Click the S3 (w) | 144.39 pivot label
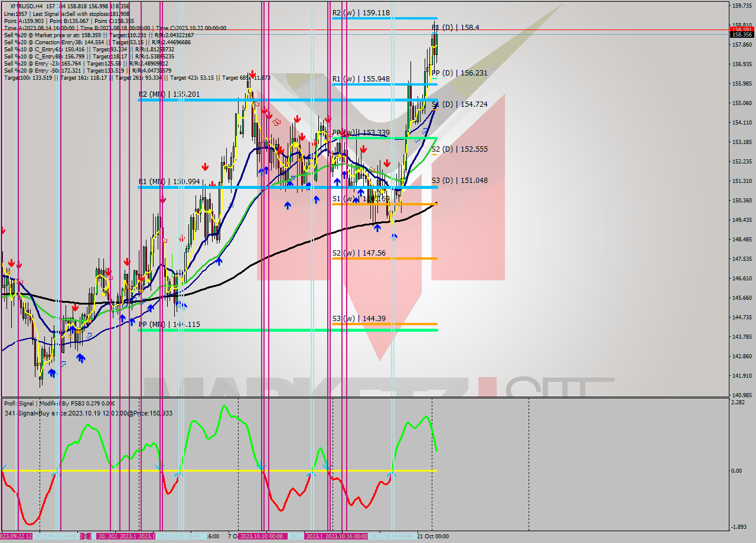The image size is (756, 543). pyautogui.click(x=359, y=318)
